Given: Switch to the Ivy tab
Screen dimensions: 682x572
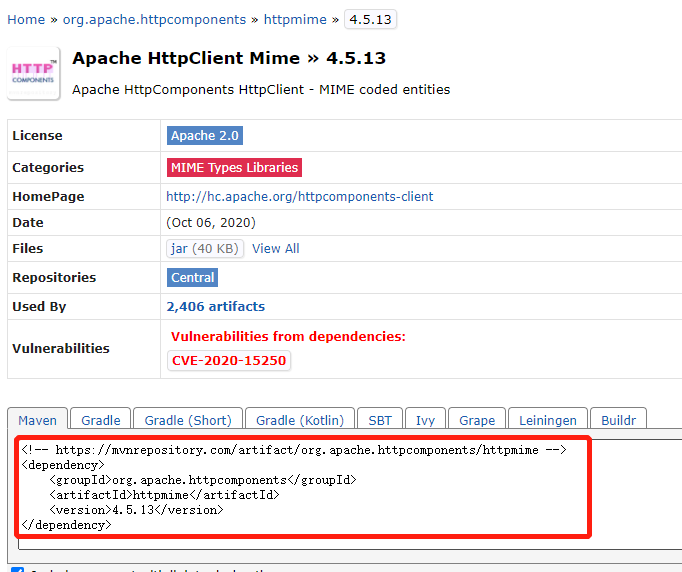Looking at the screenshot, I should pyautogui.click(x=425, y=420).
